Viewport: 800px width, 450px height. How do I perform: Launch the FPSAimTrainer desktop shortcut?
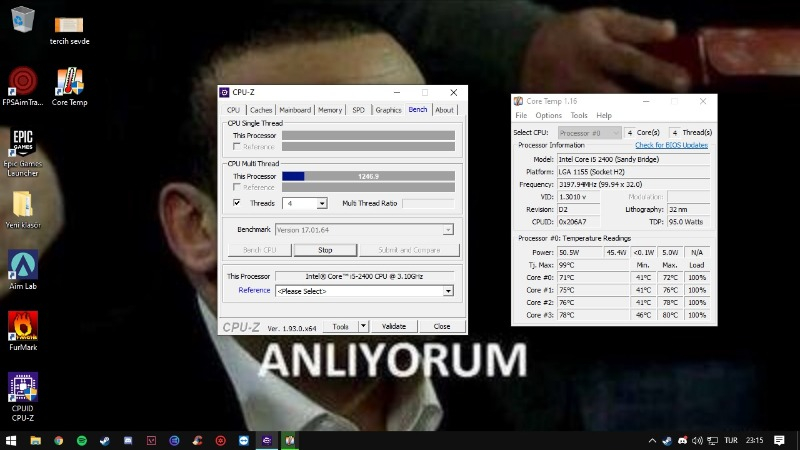point(22,87)
